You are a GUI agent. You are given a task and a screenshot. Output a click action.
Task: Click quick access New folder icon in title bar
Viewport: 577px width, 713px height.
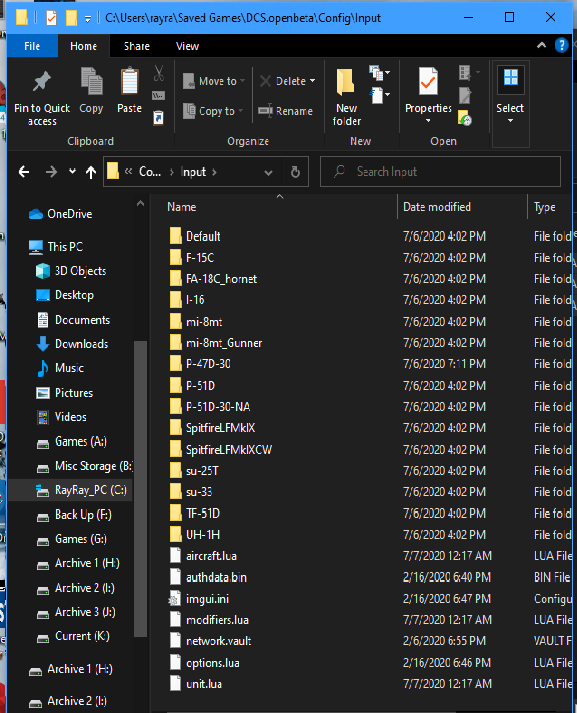click(71, 18)
